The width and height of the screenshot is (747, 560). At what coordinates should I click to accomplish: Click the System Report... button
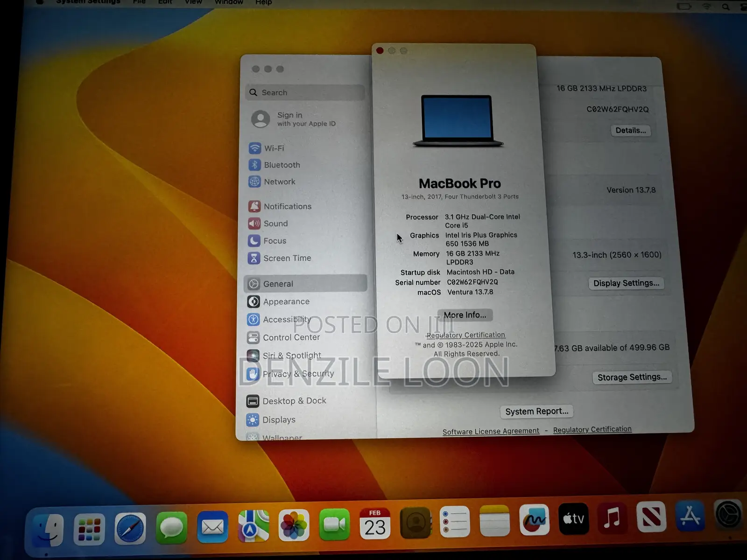click(537, 412)
